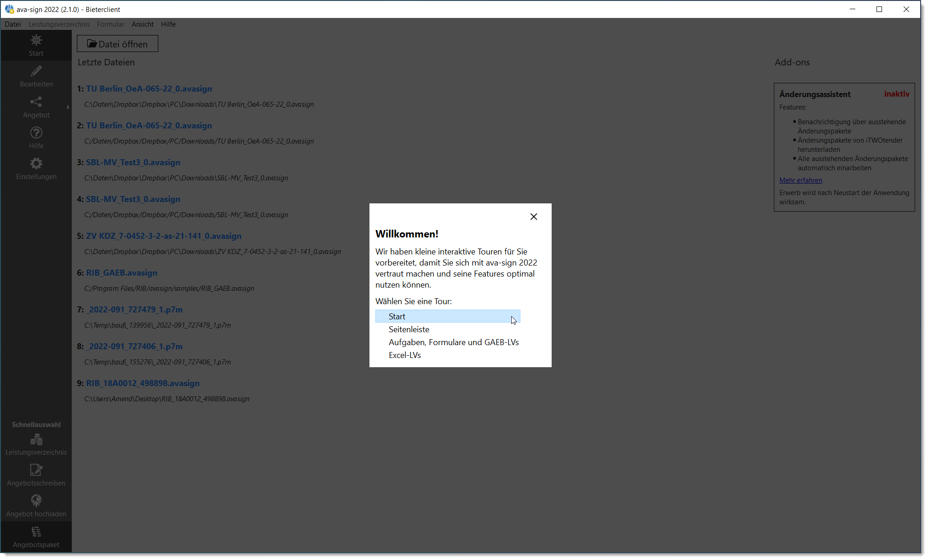Open the Ansicht menu
This screenshot has height=560, width=928.
click(143, 24)
